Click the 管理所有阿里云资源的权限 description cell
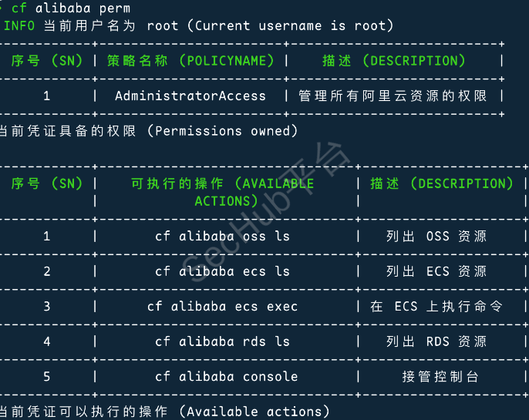This screenshot has width=529, height=420. (x=393, y=96)
